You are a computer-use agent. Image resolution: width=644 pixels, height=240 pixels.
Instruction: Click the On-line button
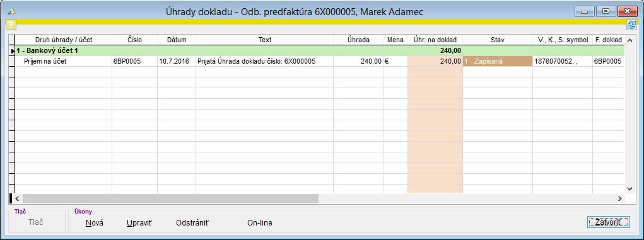click(260, 223)
